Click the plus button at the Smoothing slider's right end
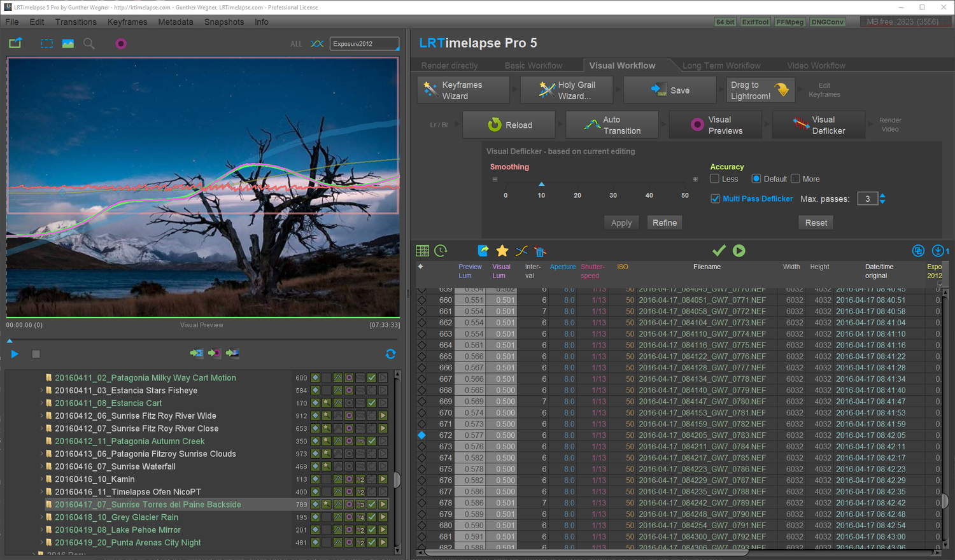Image resolution: width=955 pixels, height=560 pixels. point(695,179)
